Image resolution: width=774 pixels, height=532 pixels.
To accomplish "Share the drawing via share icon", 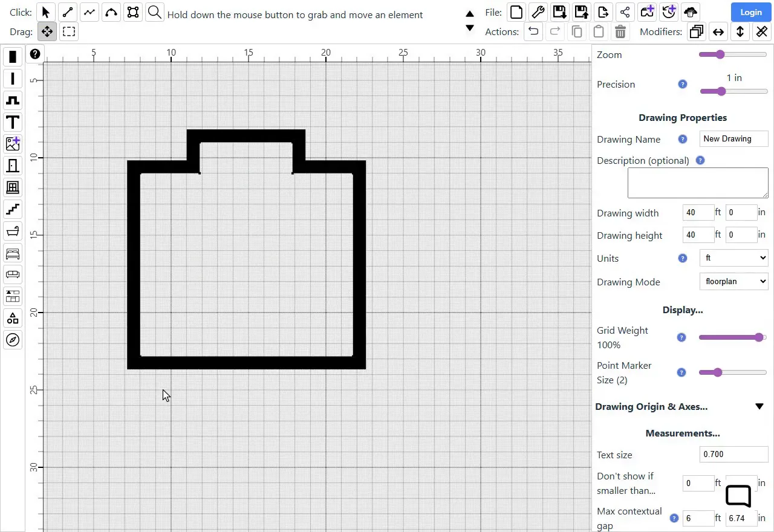I will 625,12.
